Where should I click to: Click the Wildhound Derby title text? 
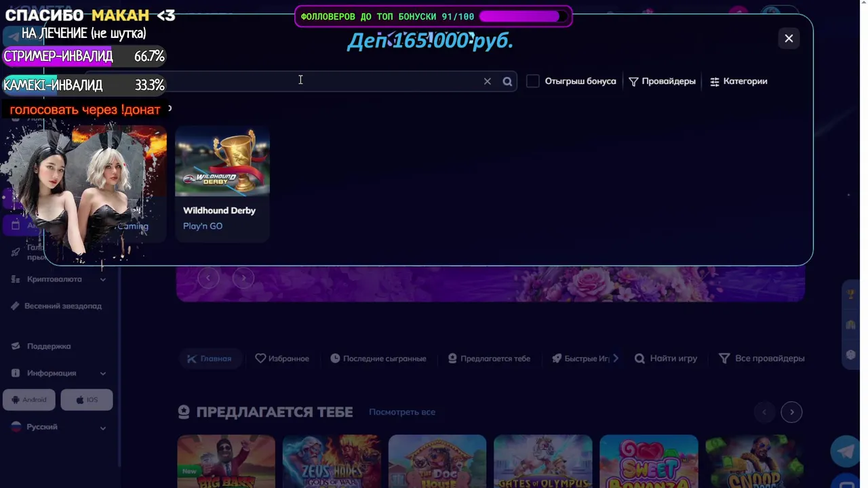click(x=219, y=211)
